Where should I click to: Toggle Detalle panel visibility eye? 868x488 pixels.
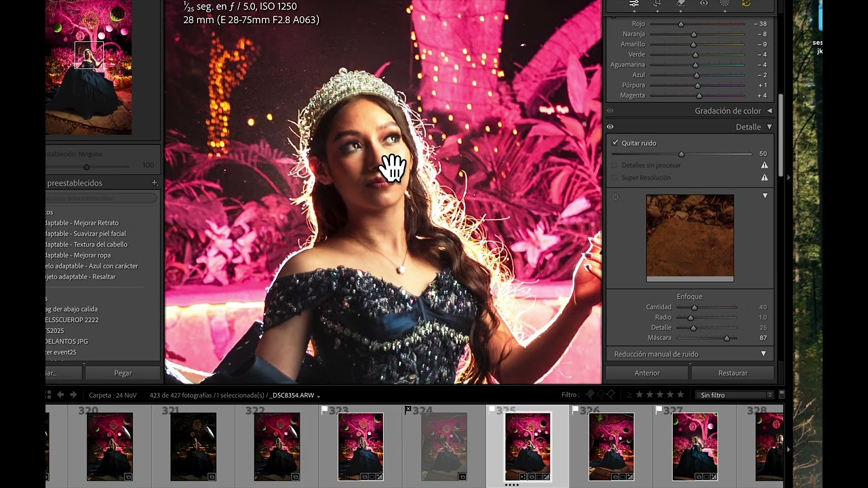click(610, 127)
